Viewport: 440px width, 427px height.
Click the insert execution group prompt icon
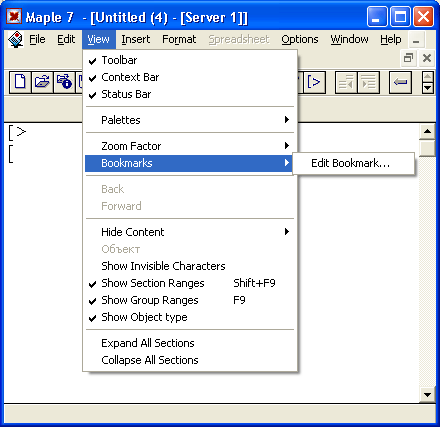[314, 82]
